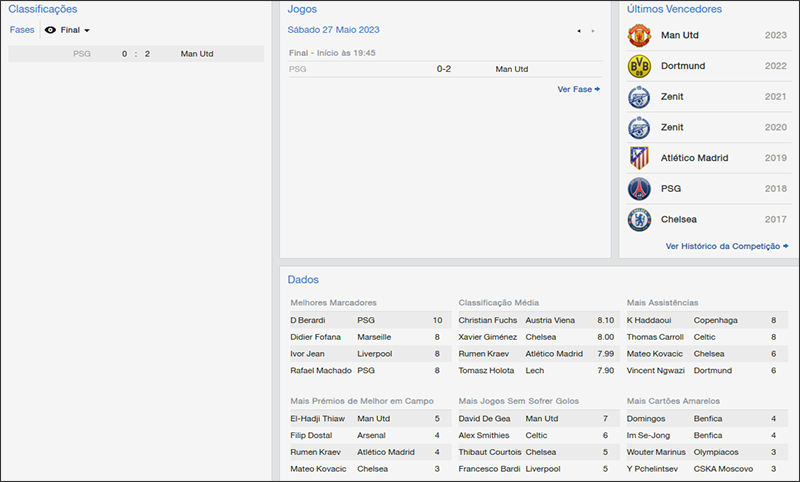Click the Atlético Madrid crest
Image resolution: width=800 pixels, height=482 pixels.
click(639, 158)
